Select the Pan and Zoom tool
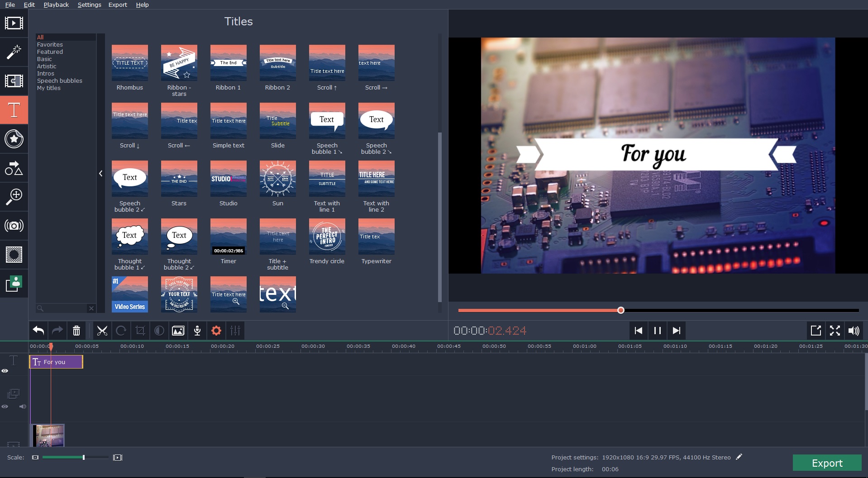This screenshot has height=478, width=868. [x=14, y=197]
